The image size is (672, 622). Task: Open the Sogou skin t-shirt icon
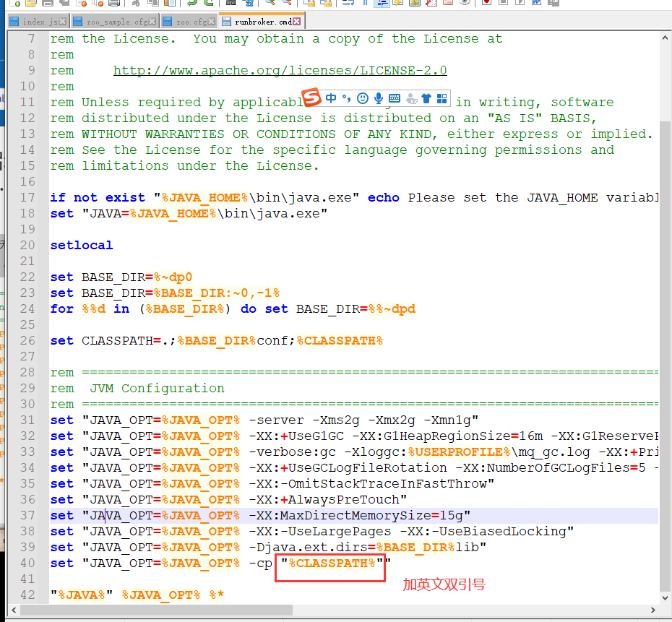[x=426, y=98]
